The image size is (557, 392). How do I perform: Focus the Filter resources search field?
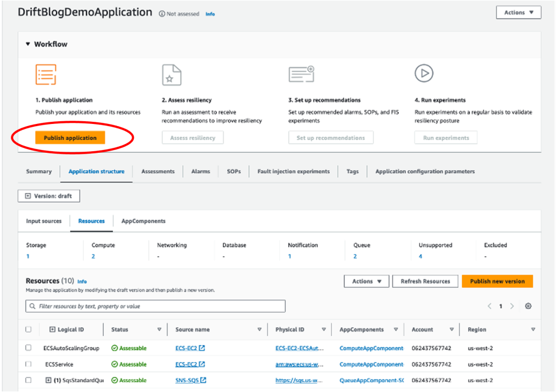155,306
